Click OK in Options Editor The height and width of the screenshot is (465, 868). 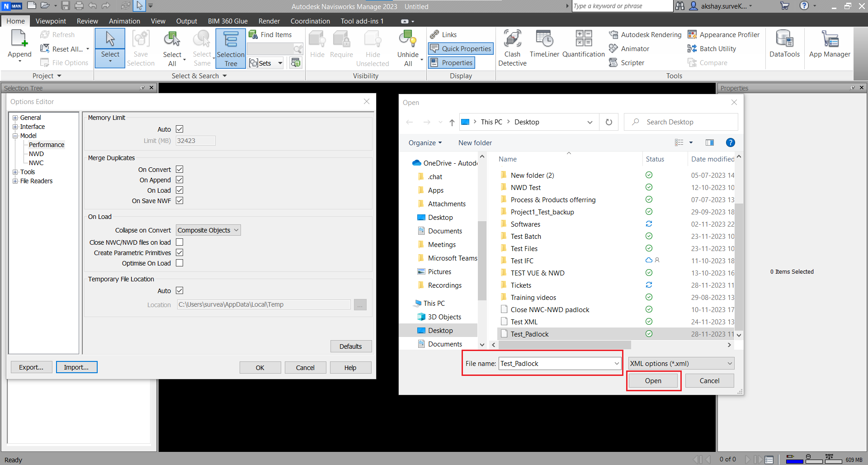(260, 368)
